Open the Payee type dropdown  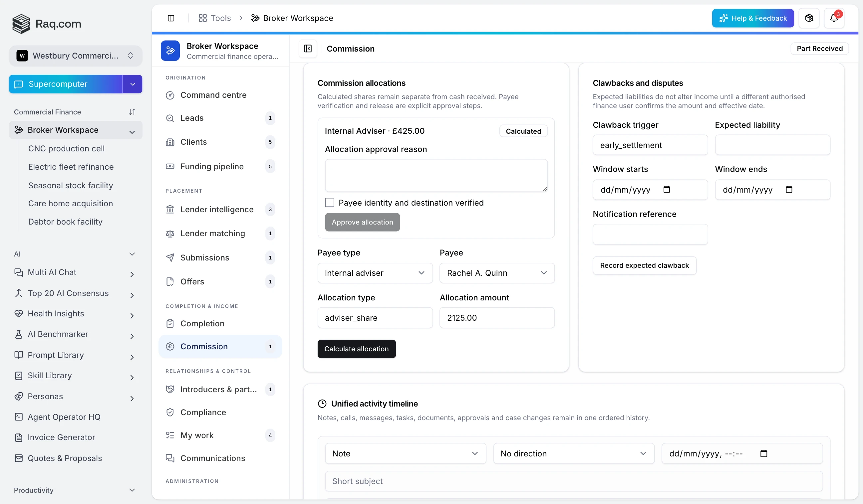click(375, 273)
